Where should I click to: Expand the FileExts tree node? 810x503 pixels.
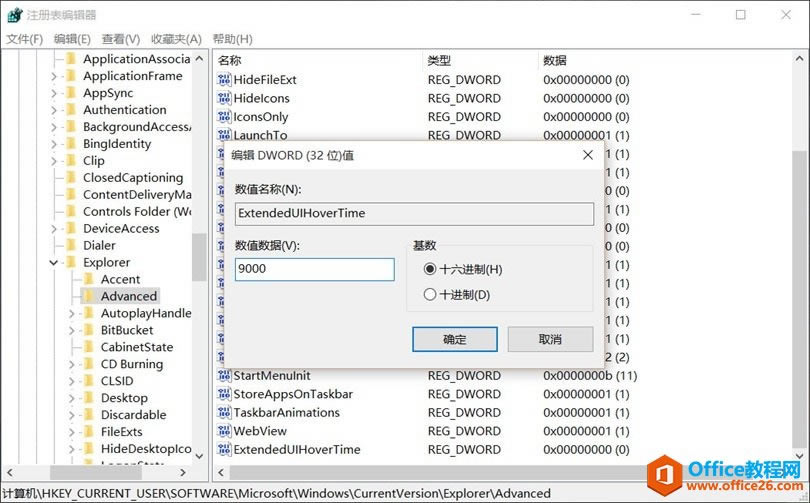(72, 432)
